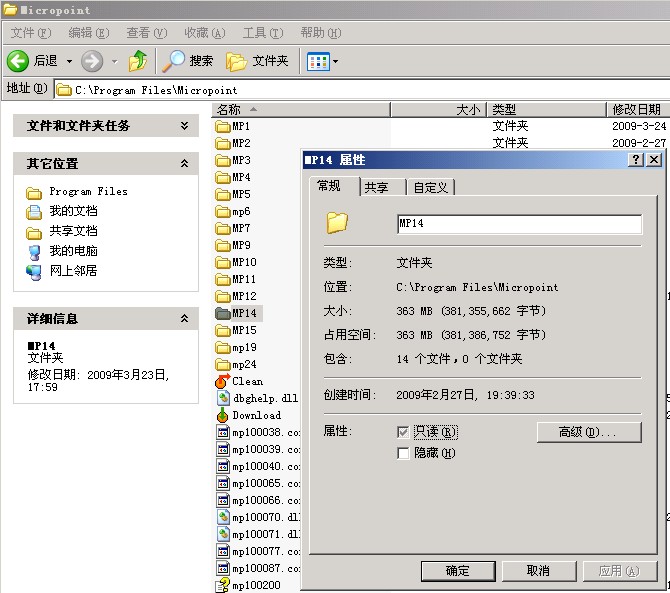Sort by the Name (名称) column header

(x=301, y=110)
